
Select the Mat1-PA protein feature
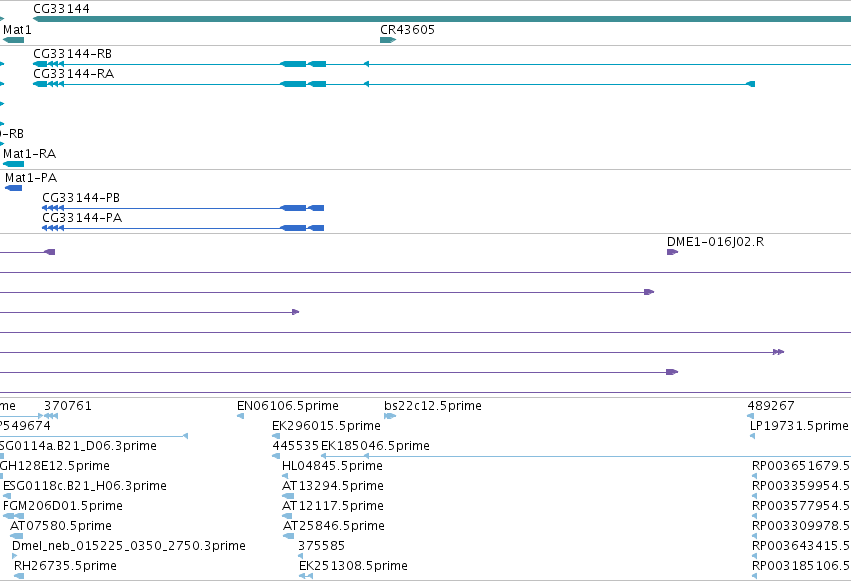tap(14, 188)
